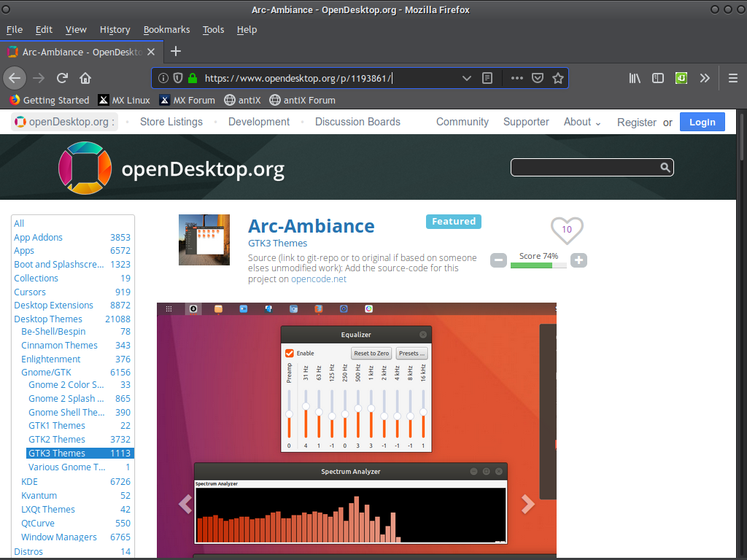The height and width of the screenshot is (560, 747).
Task: Click the Register link
Action: pyautogui.click(x=636, y=122)
